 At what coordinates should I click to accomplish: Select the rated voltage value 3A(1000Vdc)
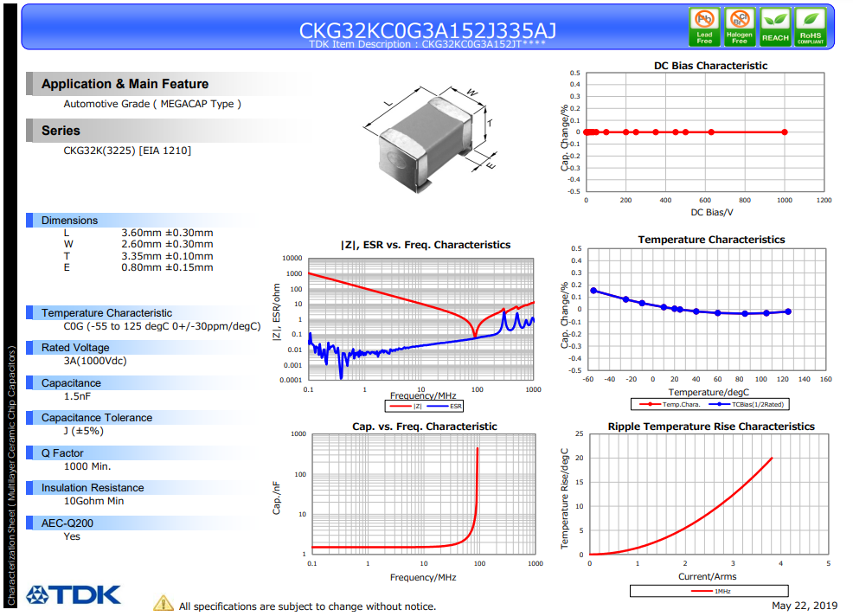(95, 362)
